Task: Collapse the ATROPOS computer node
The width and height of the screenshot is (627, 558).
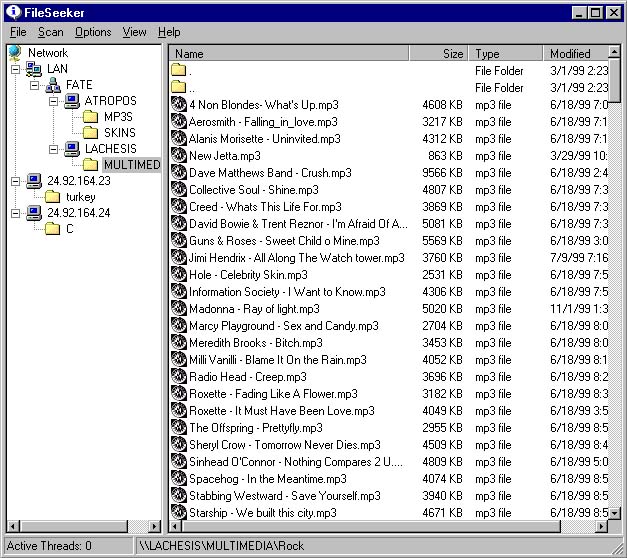Action: [53, 101]
